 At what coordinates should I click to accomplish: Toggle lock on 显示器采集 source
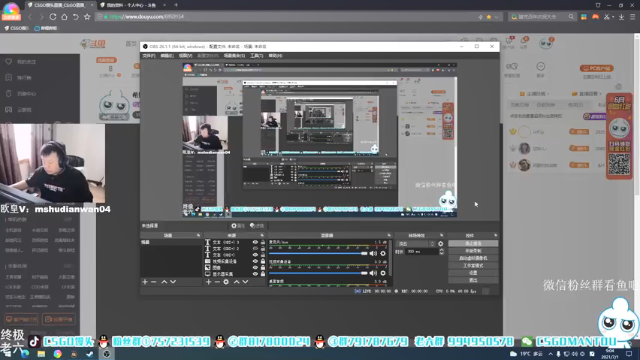263,274
